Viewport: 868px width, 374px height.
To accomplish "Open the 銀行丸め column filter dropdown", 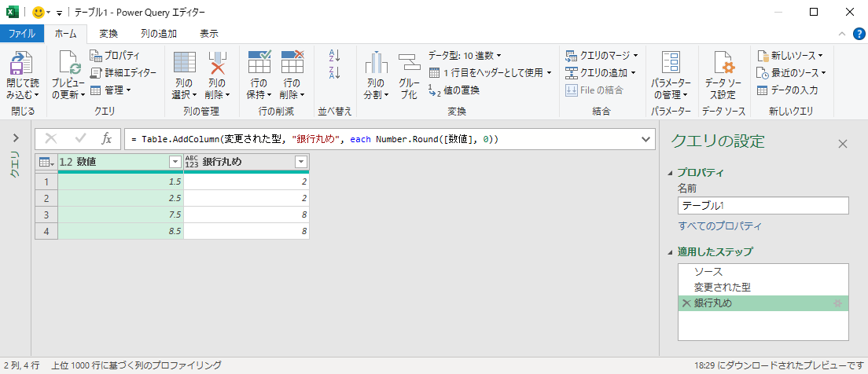I will (x=301, y=162).
